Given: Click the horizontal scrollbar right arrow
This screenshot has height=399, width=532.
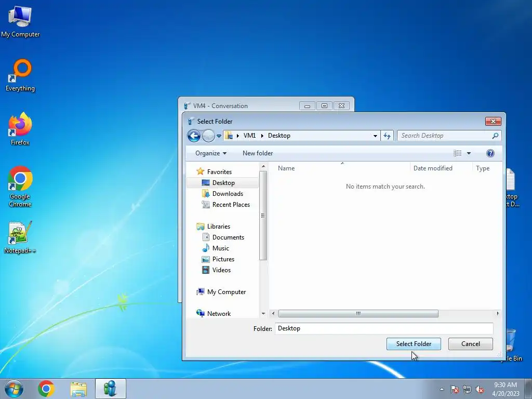Looking at the screenshot, I should [x=498, y=313].
